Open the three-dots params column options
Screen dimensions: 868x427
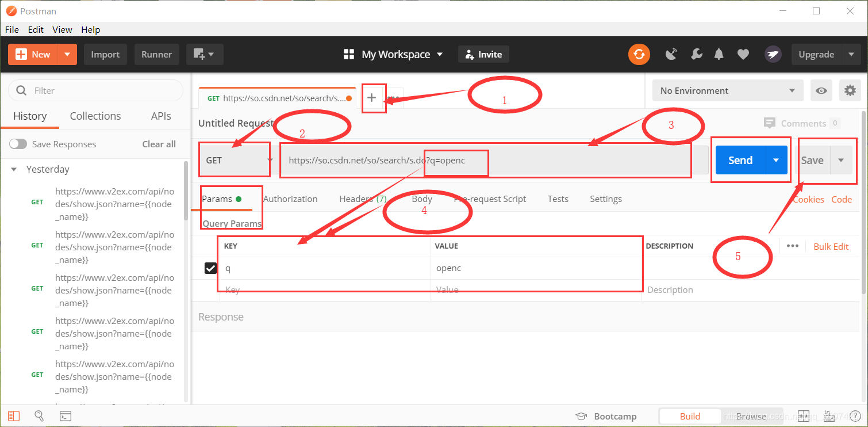tap(793, 246)
